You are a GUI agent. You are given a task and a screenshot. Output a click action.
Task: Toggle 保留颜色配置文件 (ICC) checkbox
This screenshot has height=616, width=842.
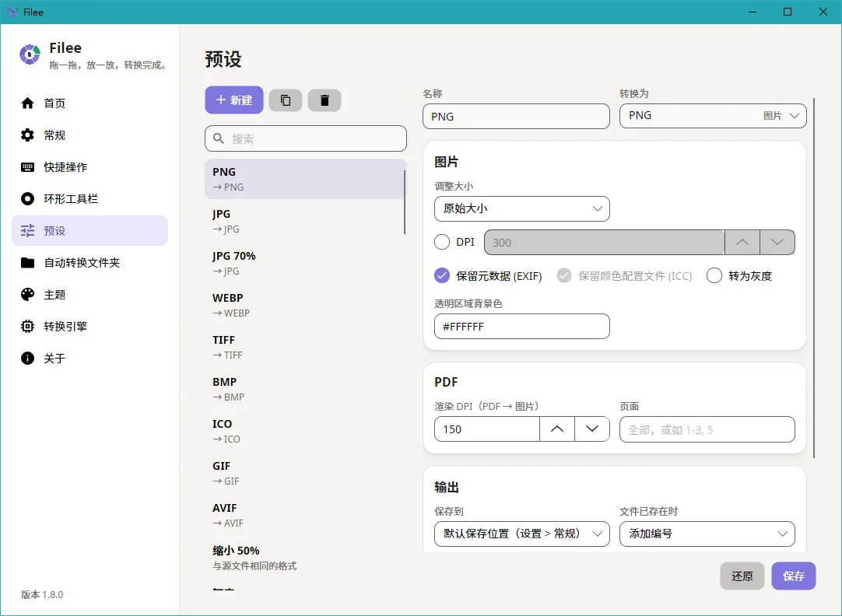click(564, 276)
